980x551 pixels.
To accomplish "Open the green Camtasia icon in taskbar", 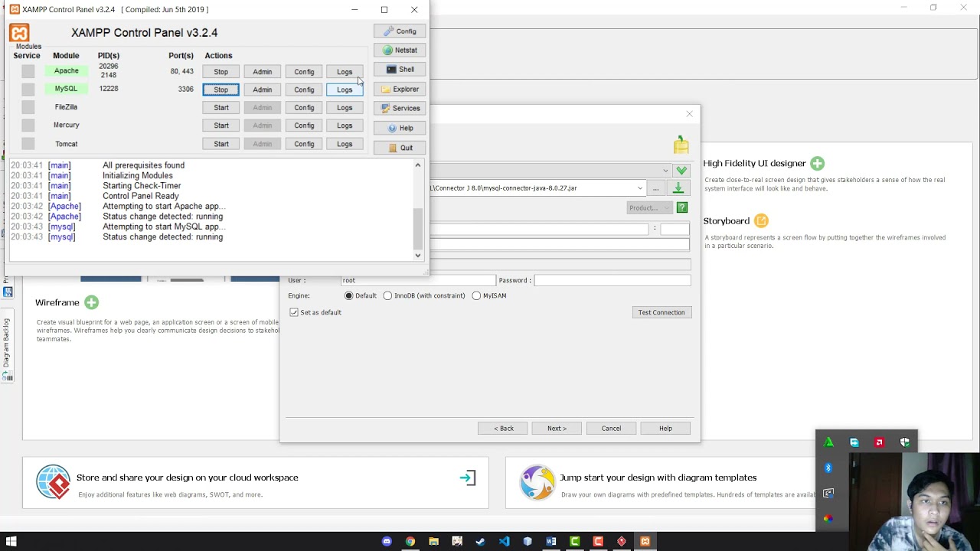I will (x=574, y=541).
